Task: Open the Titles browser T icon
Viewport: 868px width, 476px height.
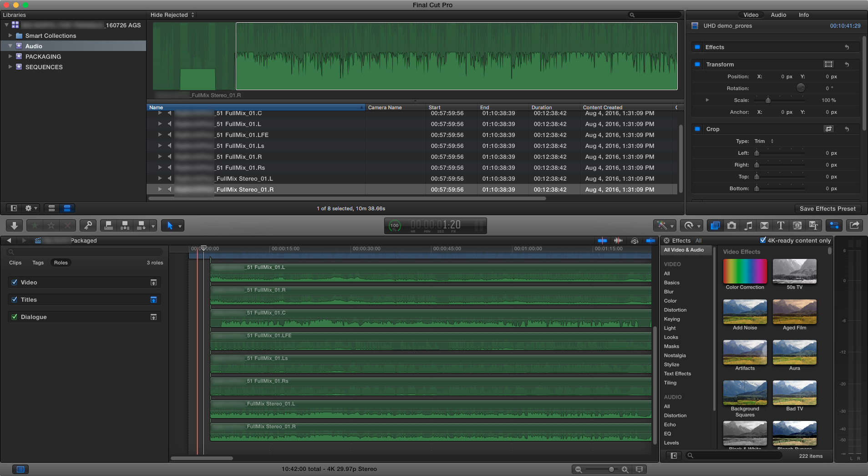Action: (781, 225)
